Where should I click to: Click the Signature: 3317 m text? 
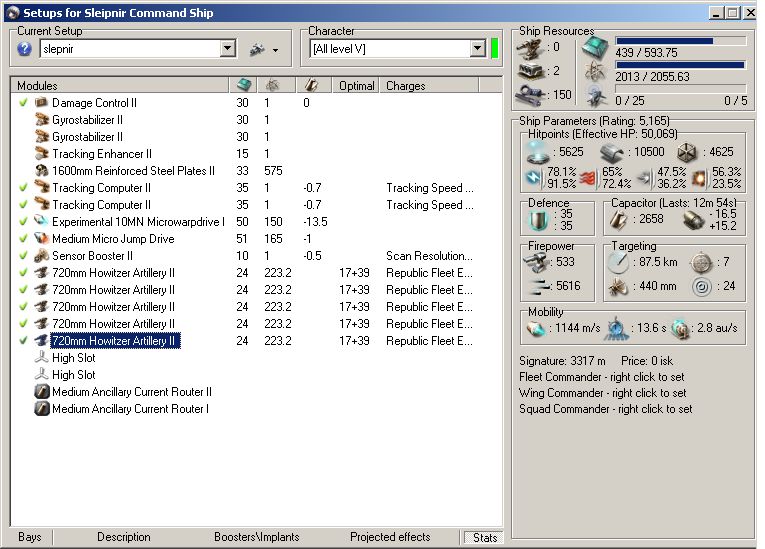point(562,361)
